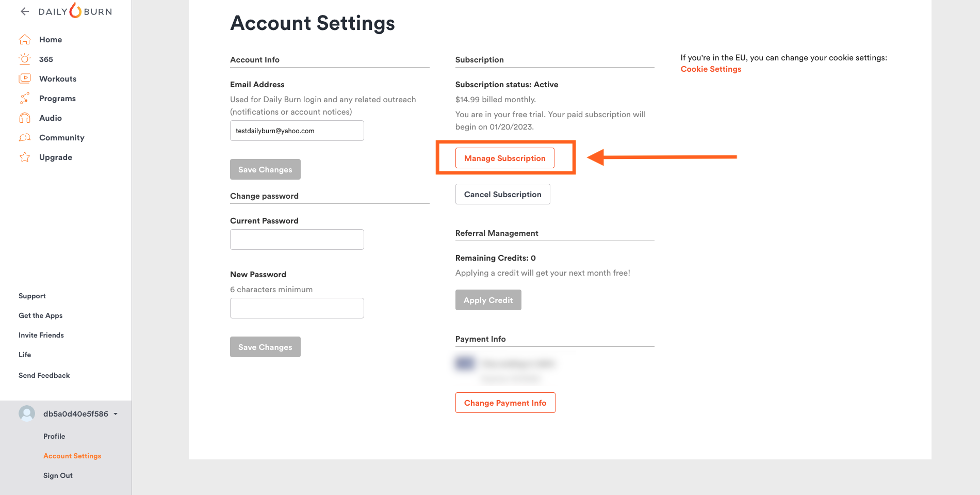Click the Manage Subscription button
This screenshot has width=980, height=495.
click(x=505, y=158)
